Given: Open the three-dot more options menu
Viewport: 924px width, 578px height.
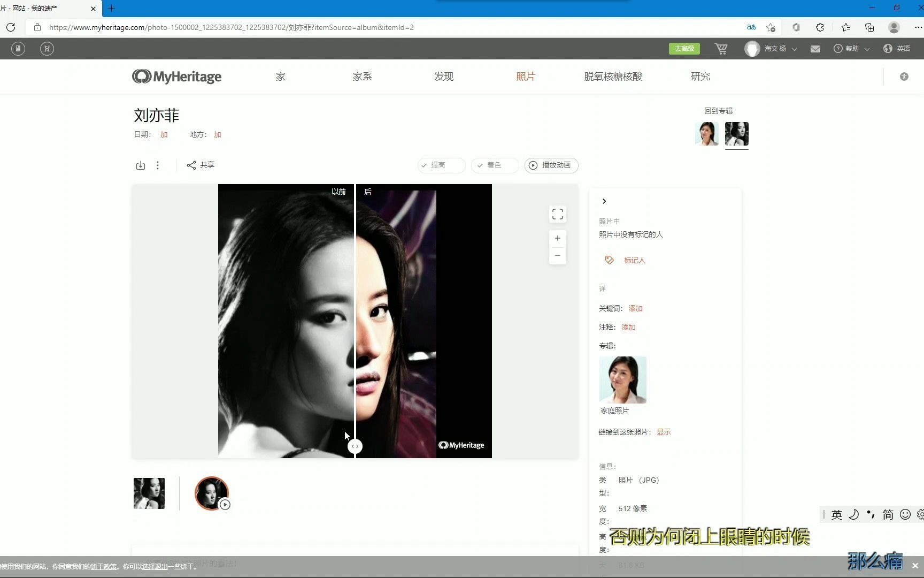Looking at the screenshot, I should (158, 165).
